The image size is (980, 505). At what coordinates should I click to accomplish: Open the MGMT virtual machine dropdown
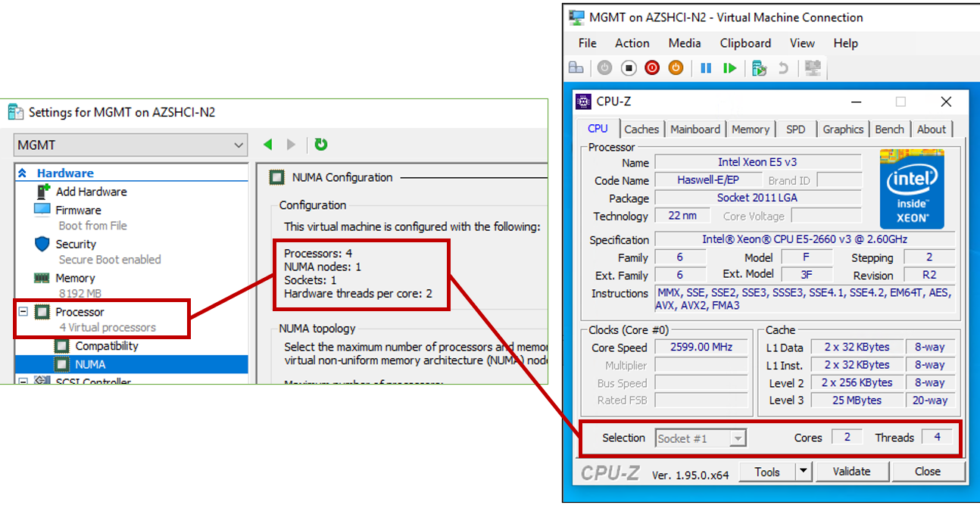[239, 145]
